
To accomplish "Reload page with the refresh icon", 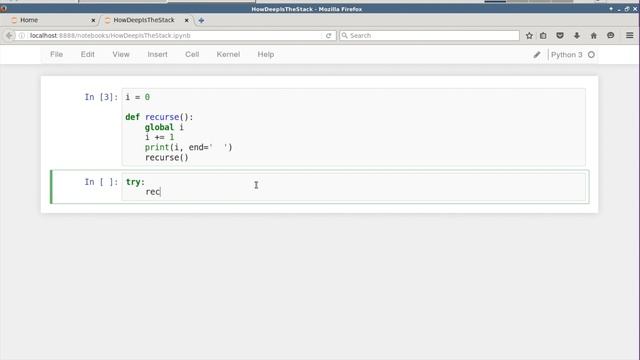I will 328,36.
